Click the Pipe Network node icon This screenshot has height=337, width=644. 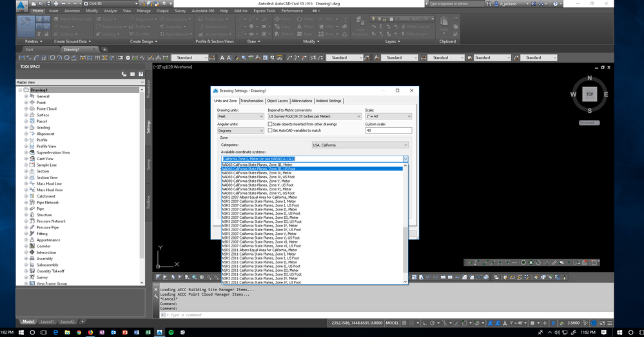point(32,202)
